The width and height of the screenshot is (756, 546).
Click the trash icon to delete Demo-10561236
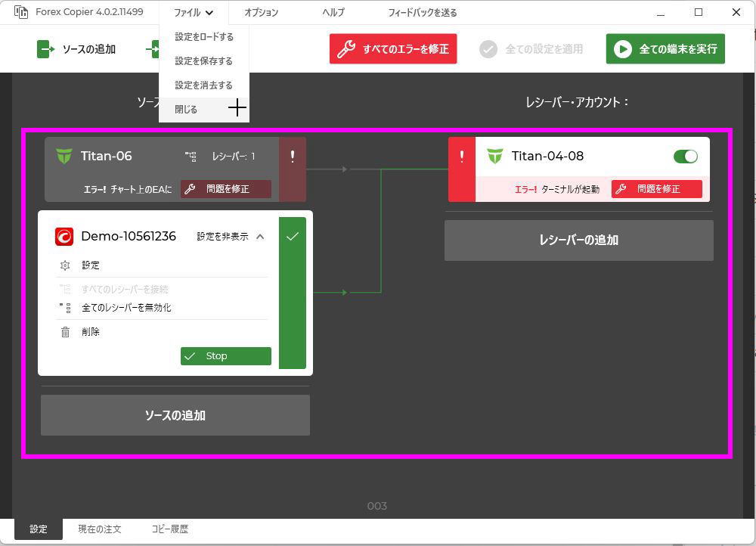[66, 331]
